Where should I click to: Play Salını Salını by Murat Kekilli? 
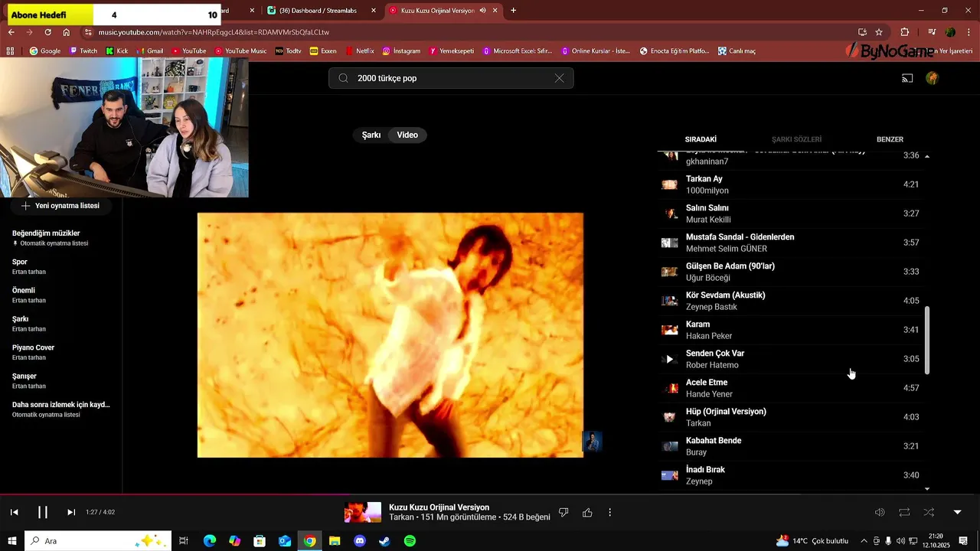792,214
